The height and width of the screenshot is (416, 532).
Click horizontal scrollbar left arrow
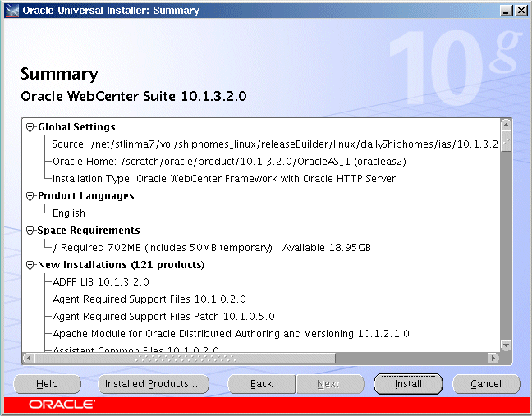pyautogui.click(x=29, y=358)
